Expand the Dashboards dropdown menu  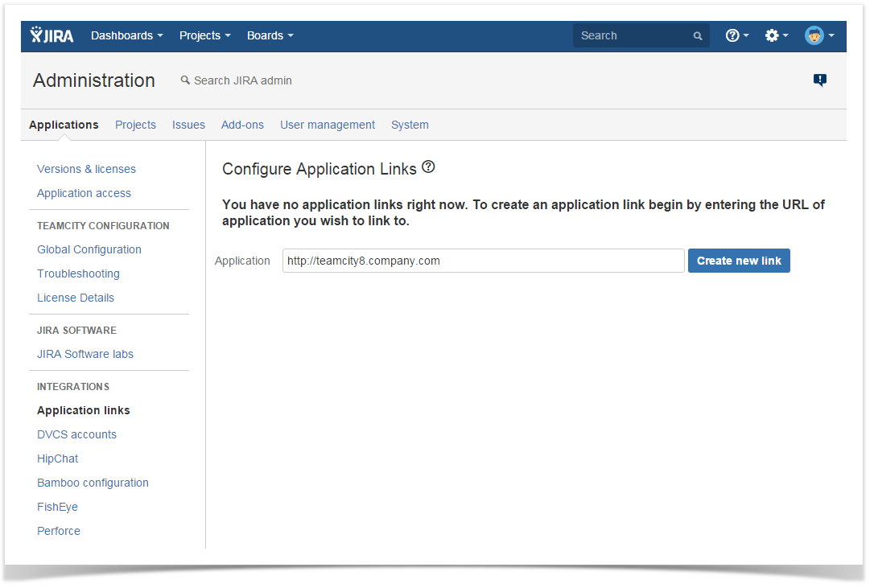pyautogui.click(x=126, y=35)
